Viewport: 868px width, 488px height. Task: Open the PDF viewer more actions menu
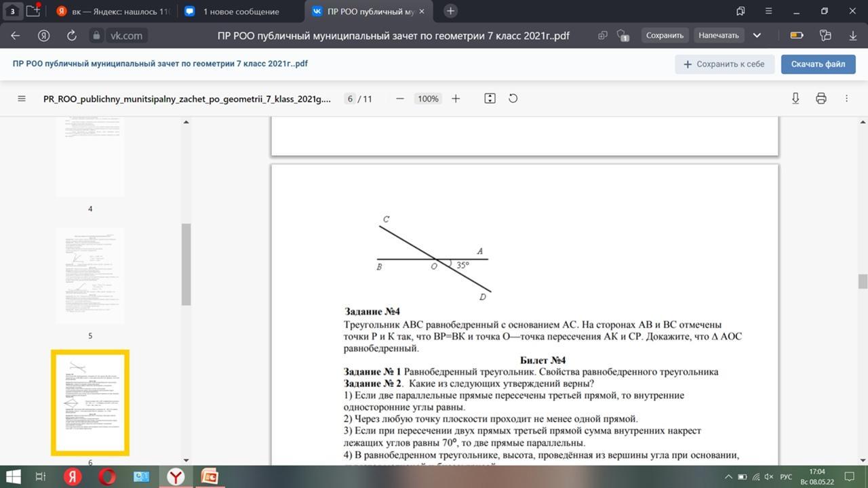pos(846,98)
